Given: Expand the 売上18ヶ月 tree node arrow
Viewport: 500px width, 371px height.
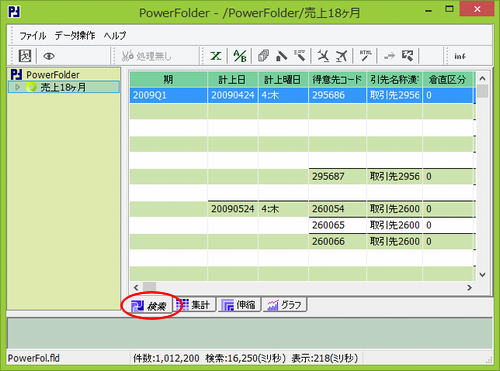Looking at the screenshot, I should pyautogui.click(x=17, y=87).
